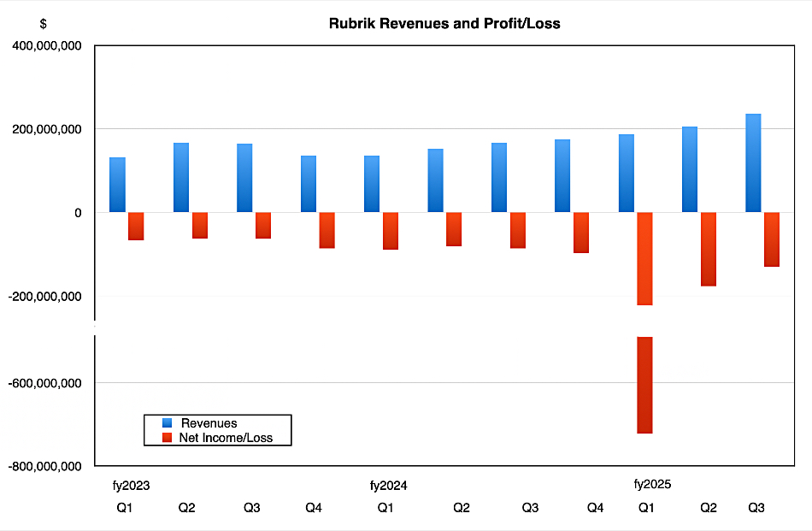Click the chart title Rubrik Revenues and Profit/Loss
The image size is (812, 531).
(444, 23)
